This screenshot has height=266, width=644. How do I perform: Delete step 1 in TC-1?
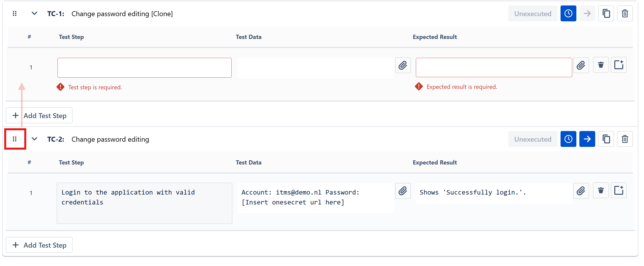coord(600,65)
